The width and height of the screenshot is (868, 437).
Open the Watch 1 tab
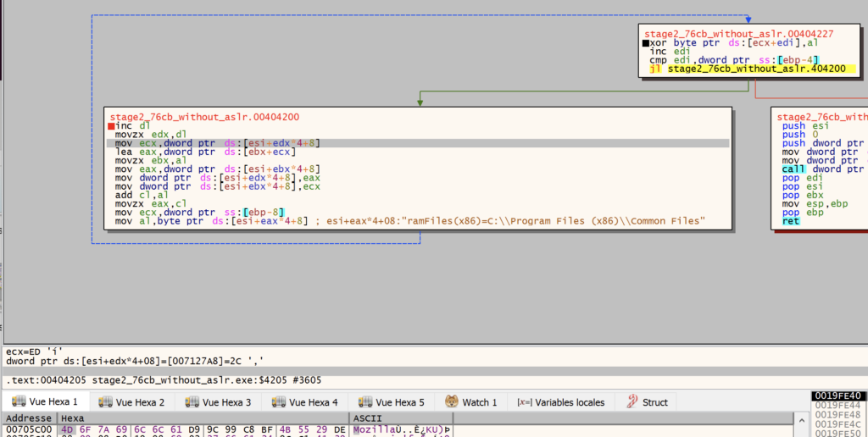pos(471,402)
